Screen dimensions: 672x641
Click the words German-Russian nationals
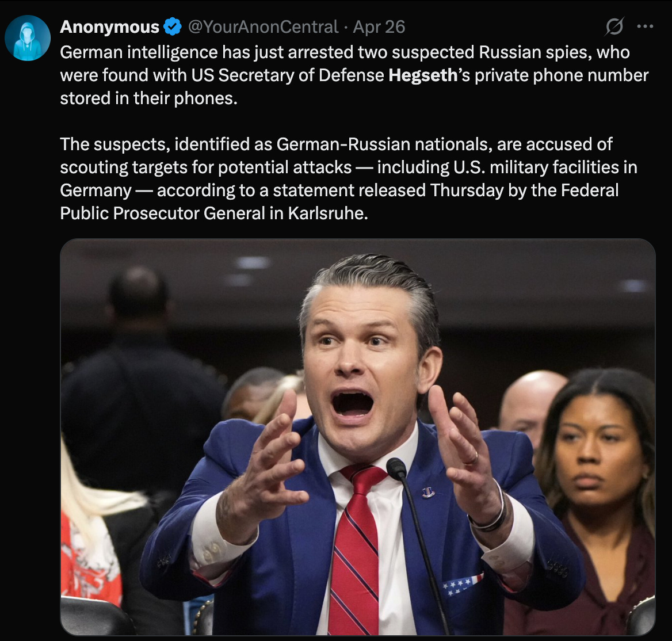click(x=384, y=144)
